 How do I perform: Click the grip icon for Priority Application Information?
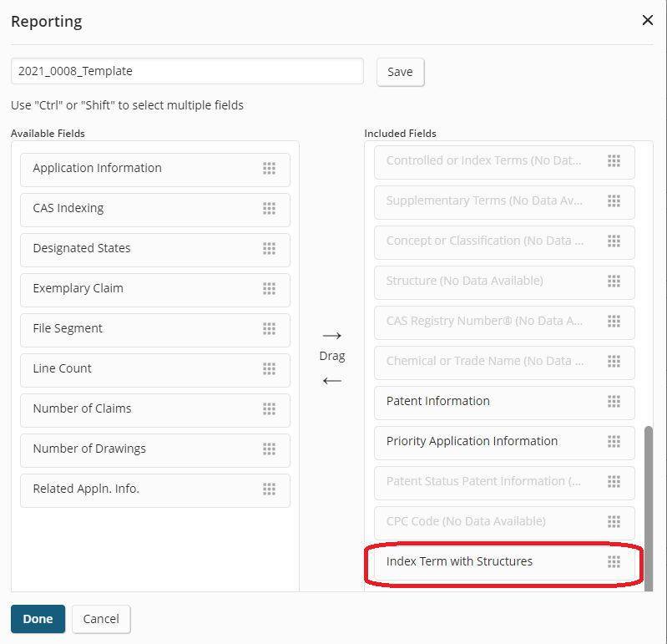tap(614, 441)
